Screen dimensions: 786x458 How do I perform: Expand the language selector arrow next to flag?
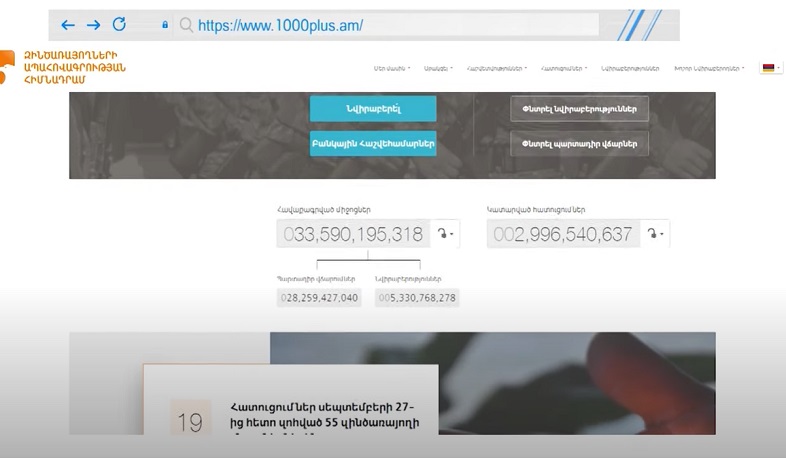pos(778,68)
